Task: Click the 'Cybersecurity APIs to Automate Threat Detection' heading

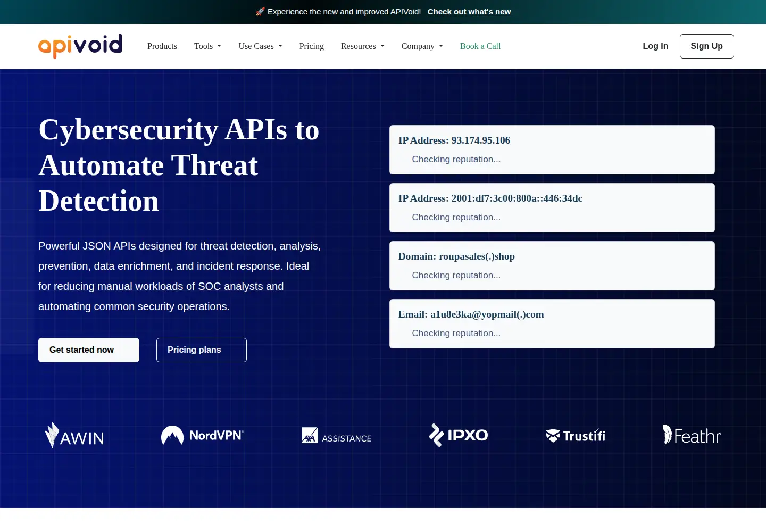Action: tap(179, 165)
